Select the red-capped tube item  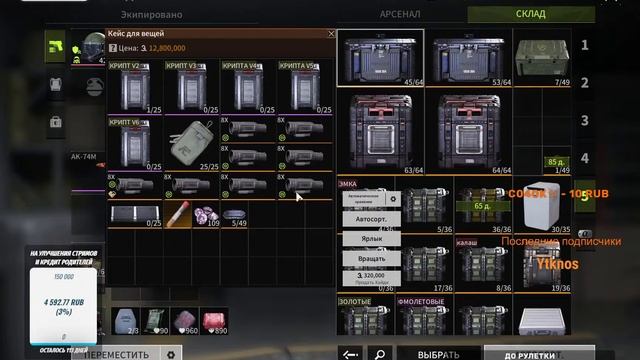click(178, 215)
